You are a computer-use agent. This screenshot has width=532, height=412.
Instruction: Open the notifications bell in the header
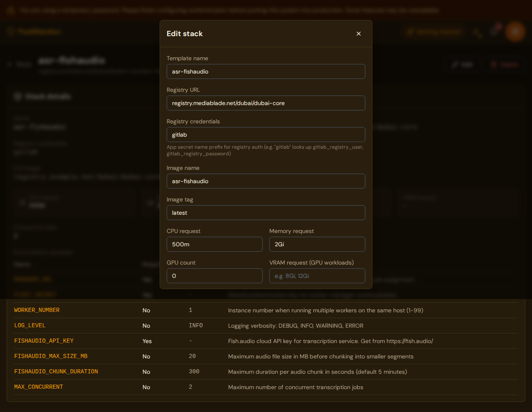tap(494, 32)
